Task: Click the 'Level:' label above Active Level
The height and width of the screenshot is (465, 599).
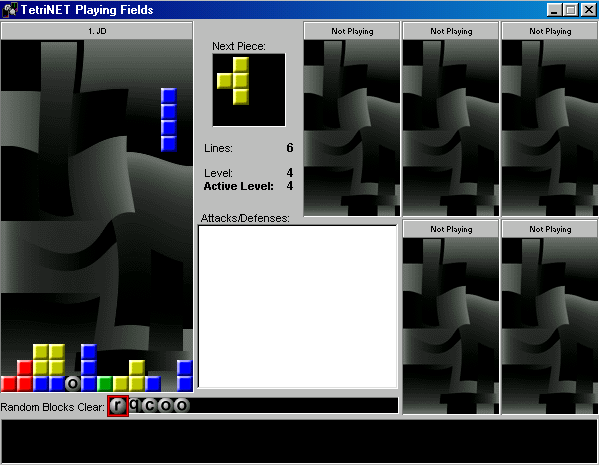Action: point(218,173)
